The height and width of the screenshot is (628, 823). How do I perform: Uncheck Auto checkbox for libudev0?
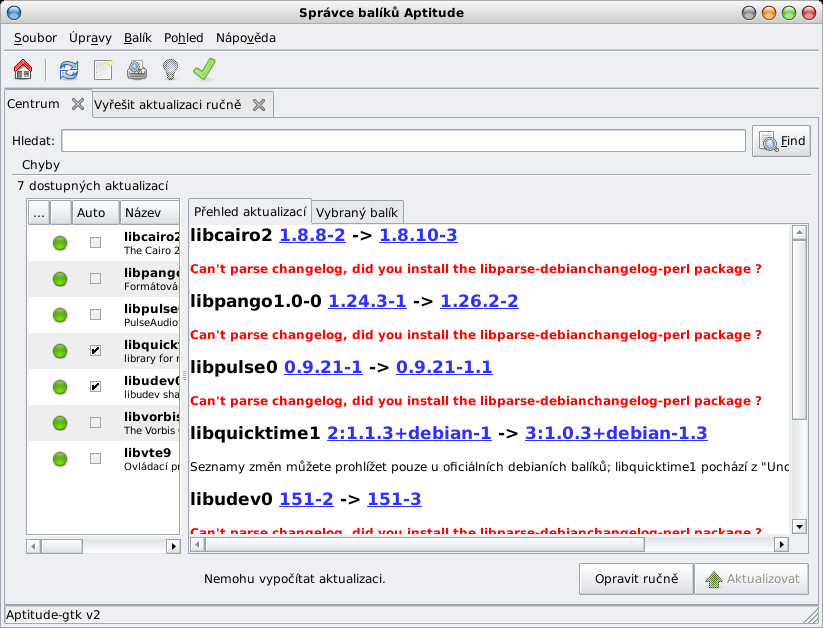96,386
